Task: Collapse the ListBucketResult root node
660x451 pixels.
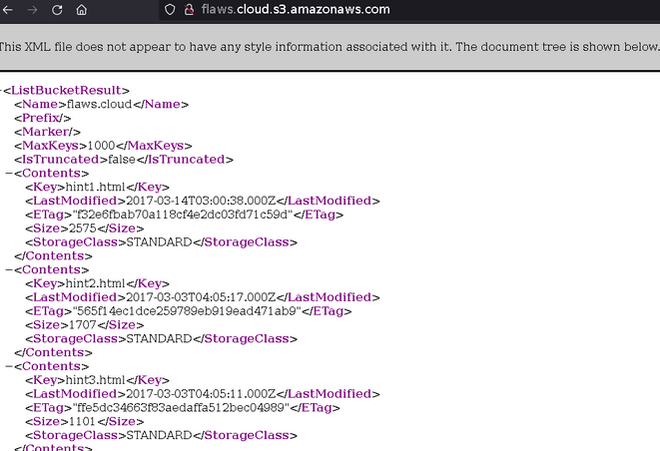Action: pos(1,91)
